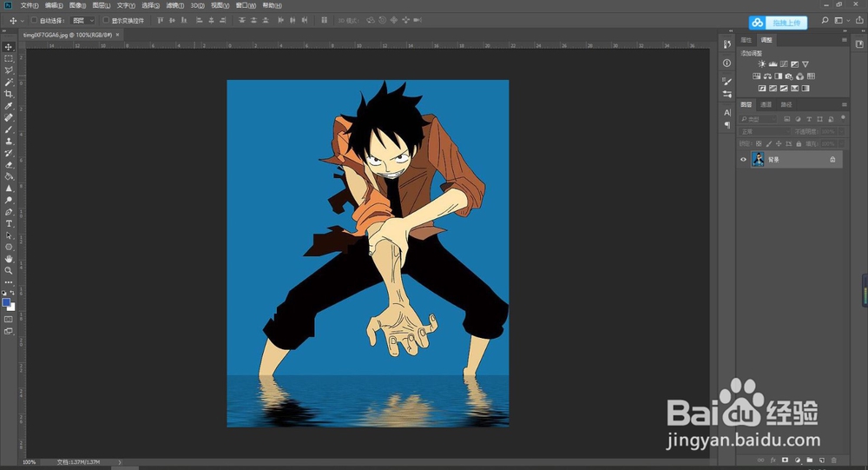
Task: Open the 滤镜(T) menu
Action: point(175,5)
